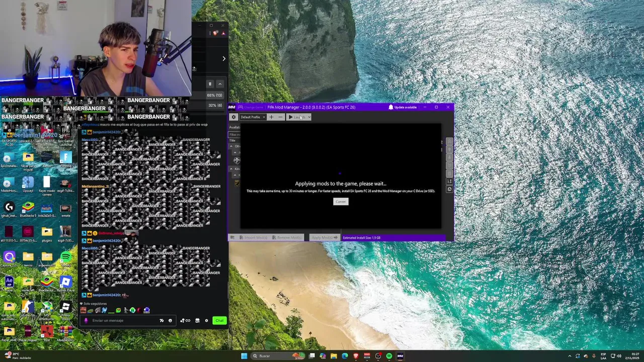Open Brave browser from taskbar

pos(356,356)
